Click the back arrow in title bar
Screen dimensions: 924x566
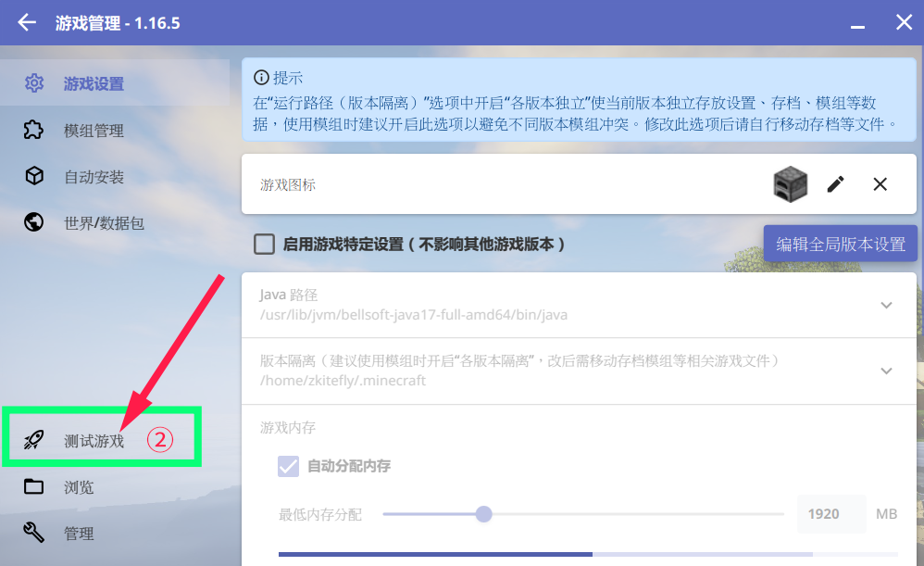click(27, 23)
